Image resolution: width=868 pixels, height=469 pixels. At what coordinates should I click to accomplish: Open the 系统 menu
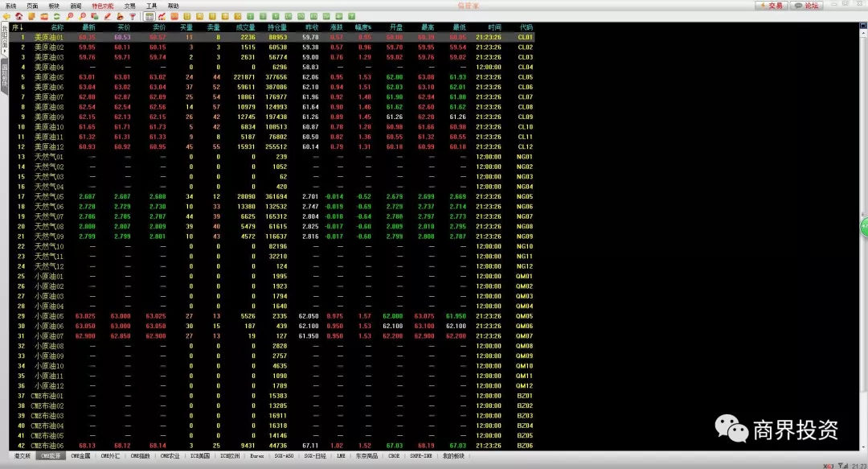(x=10, y=6)
